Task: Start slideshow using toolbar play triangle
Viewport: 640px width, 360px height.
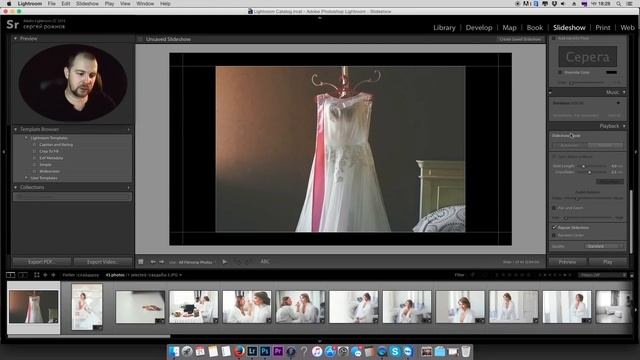Action: pyautogui.click(x=224, y=262)
